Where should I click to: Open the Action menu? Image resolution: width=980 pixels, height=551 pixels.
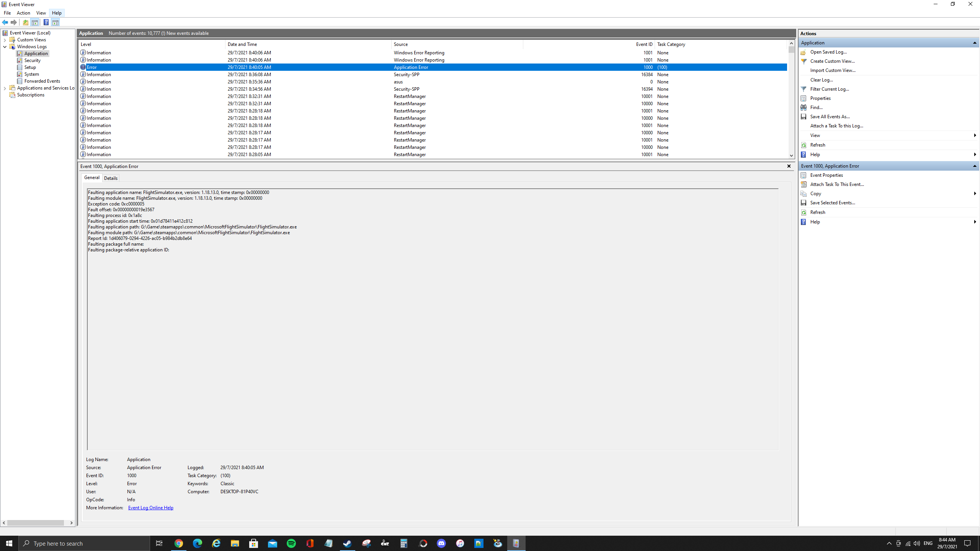tap(23, 13)
